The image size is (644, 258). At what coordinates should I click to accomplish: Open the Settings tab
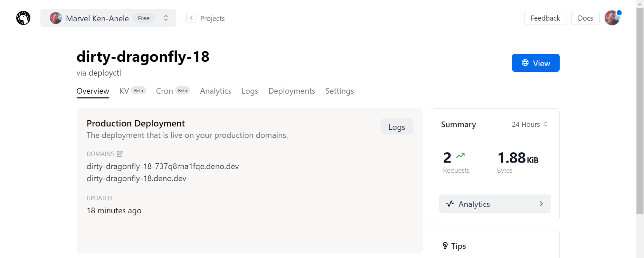[339, 91]
